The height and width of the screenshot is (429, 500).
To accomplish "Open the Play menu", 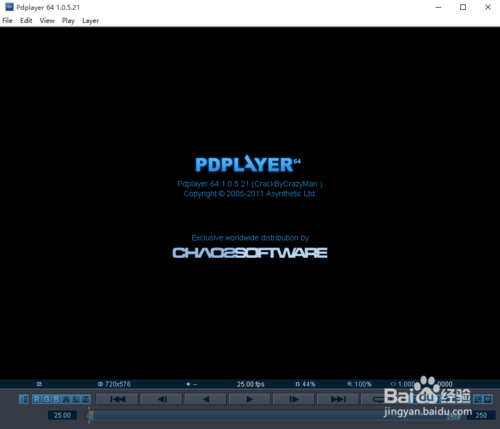I will 68,21.
